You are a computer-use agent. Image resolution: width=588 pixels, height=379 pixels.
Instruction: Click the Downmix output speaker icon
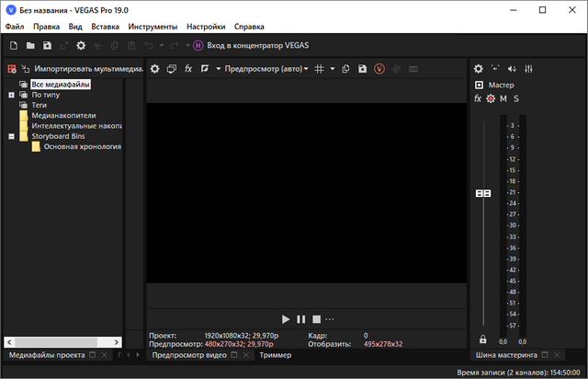coord(512,69)
